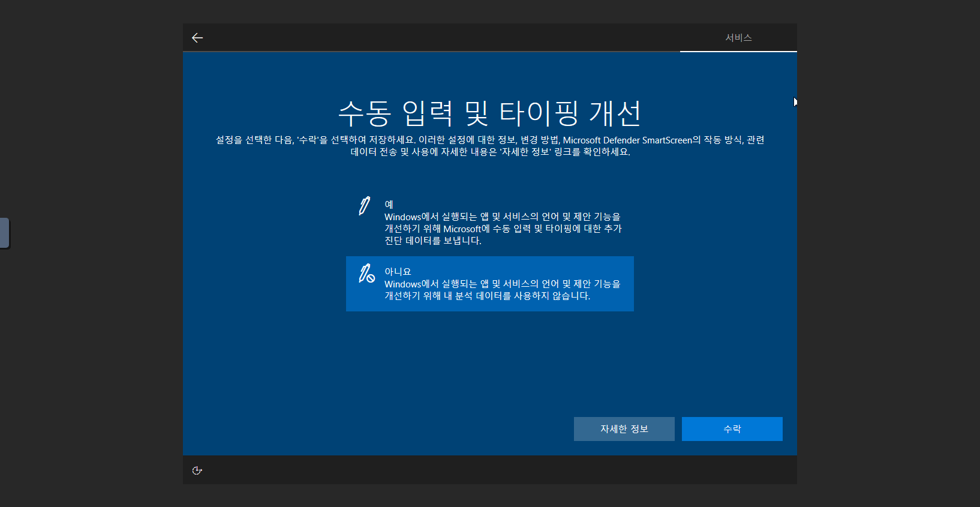Go back using the left arrow
The width and height of the screenshot is (980, 507).
[x=197, y=38]
